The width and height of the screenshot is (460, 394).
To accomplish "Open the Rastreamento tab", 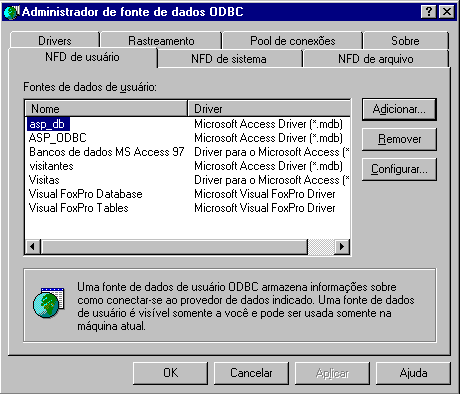I will point(161,41).
